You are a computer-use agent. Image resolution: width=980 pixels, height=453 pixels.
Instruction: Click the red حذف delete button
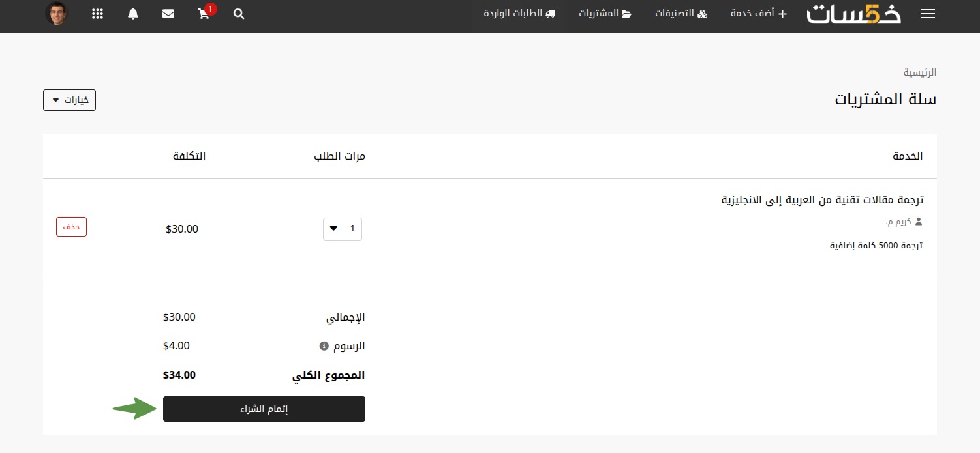pos(71,227)
